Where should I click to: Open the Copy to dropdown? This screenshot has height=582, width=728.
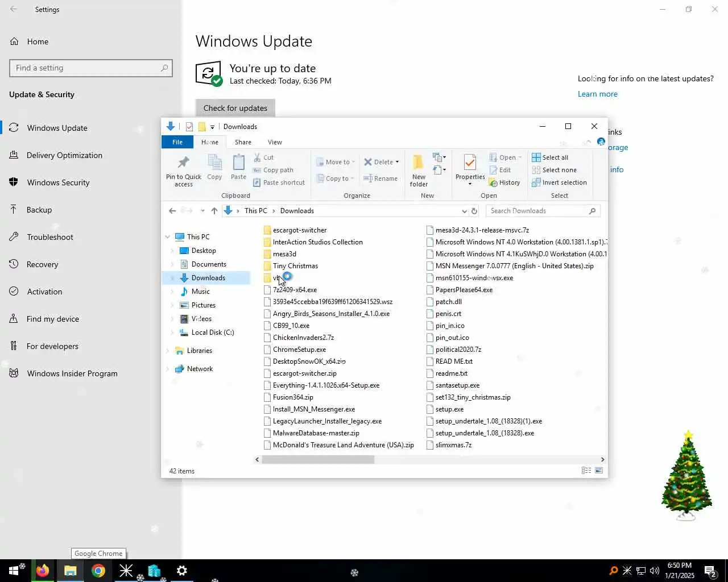336,178
